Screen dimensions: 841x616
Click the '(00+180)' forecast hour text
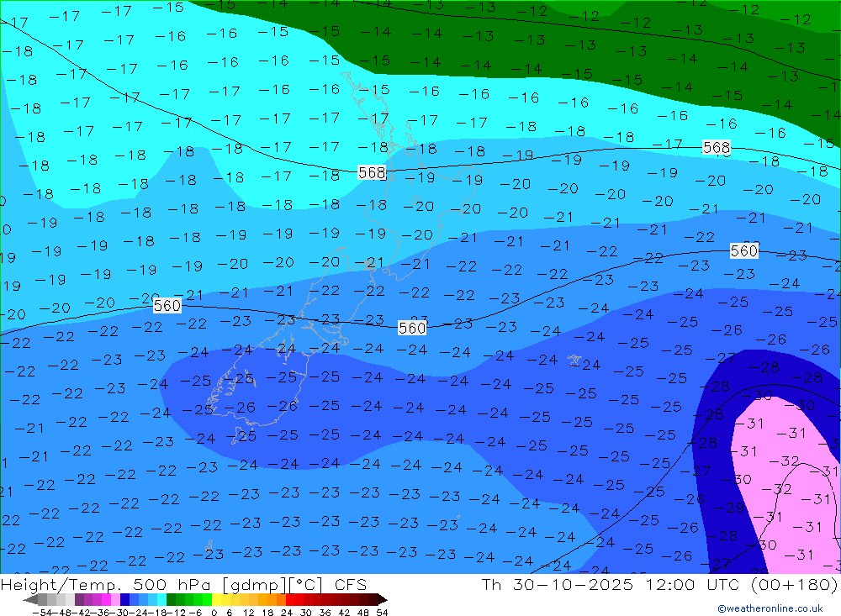click(795, 584)
